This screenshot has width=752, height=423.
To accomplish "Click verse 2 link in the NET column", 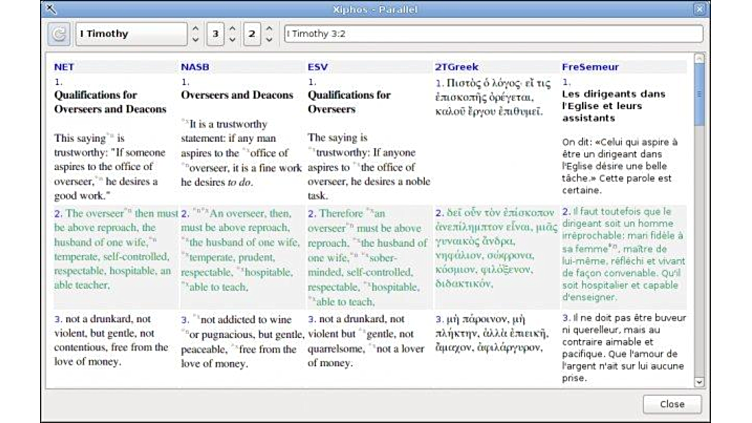I will (x=57, y=213).
